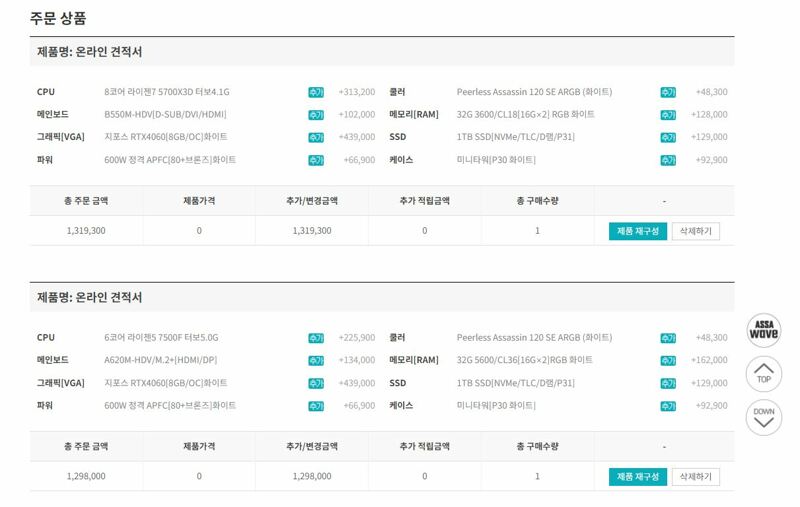Click 추가 badge next to 라이젠5 7500F CPU
The height and width of the screenshot is (507, 800).
[316, 338]
